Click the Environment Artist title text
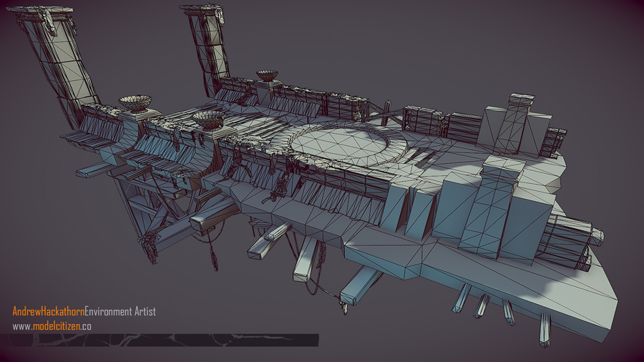The width and height of the screenshot is (644, 362). coord(120,311)
